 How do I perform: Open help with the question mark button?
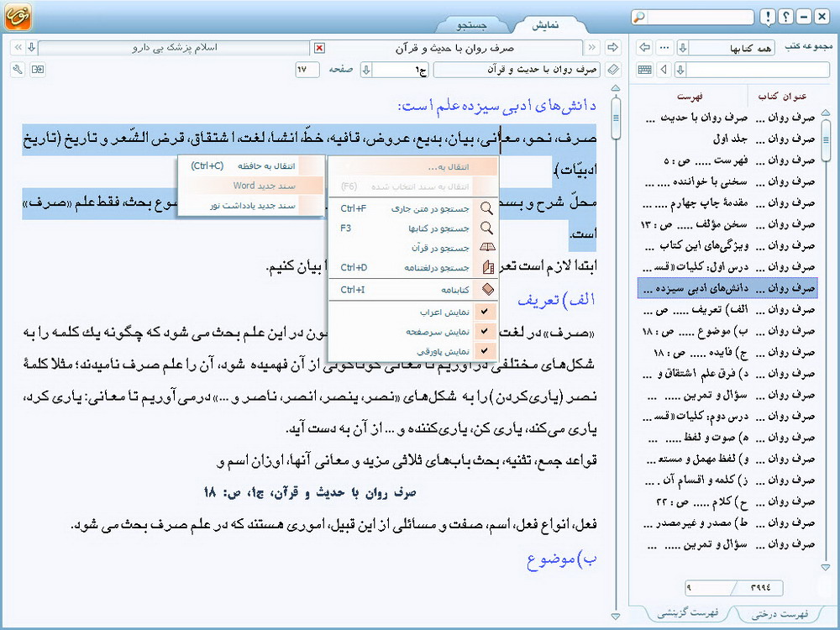pos(785,17)
